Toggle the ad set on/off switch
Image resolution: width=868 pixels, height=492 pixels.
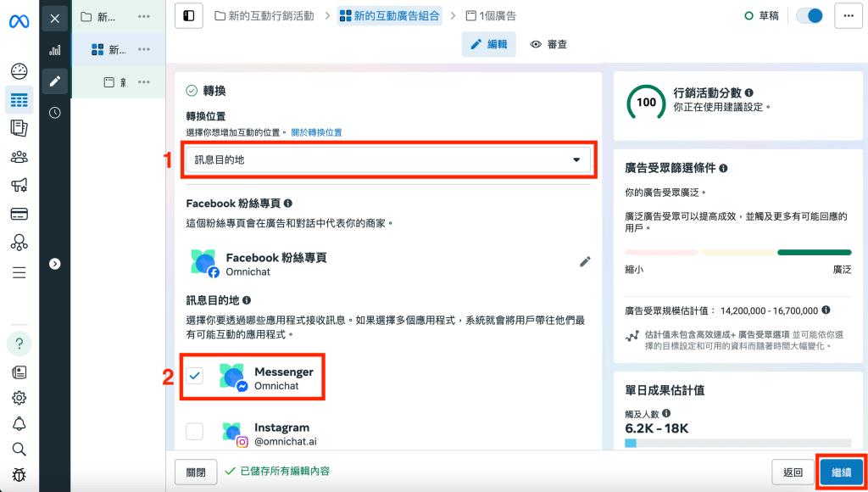tap(809, 16)
